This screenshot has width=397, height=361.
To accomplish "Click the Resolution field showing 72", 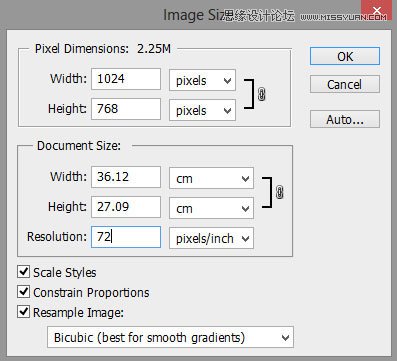I will 126,237.
